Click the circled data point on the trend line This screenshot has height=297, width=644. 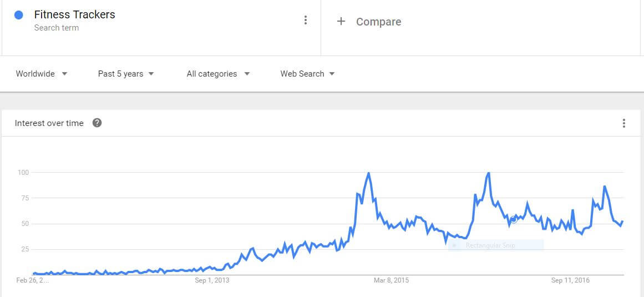[514, 220]
